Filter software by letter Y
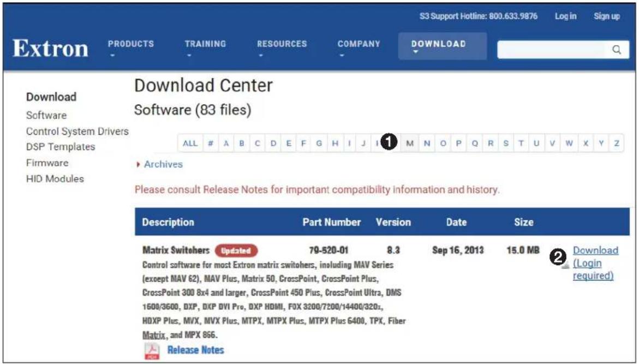Screen dimensions: 639x364 click(601, 144)
